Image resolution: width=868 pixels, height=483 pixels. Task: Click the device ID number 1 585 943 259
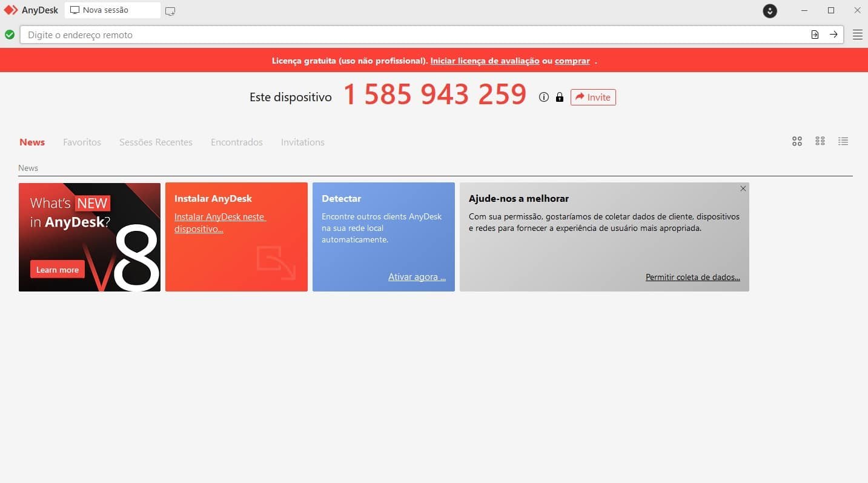[x=435, y=95]
